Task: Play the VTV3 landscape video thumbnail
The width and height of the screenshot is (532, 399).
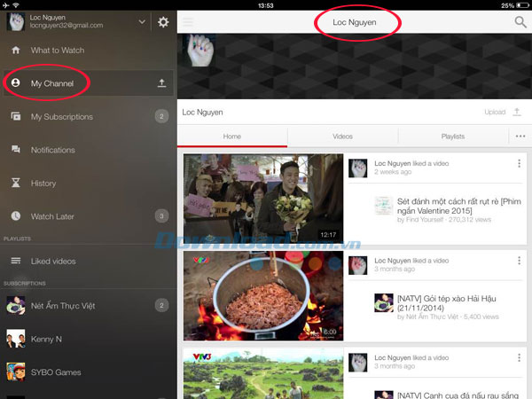Action: click(x=263, y=373)
